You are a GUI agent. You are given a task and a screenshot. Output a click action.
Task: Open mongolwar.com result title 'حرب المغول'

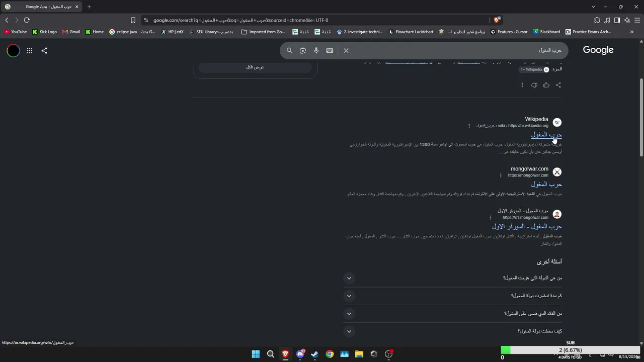click(546, 185)
